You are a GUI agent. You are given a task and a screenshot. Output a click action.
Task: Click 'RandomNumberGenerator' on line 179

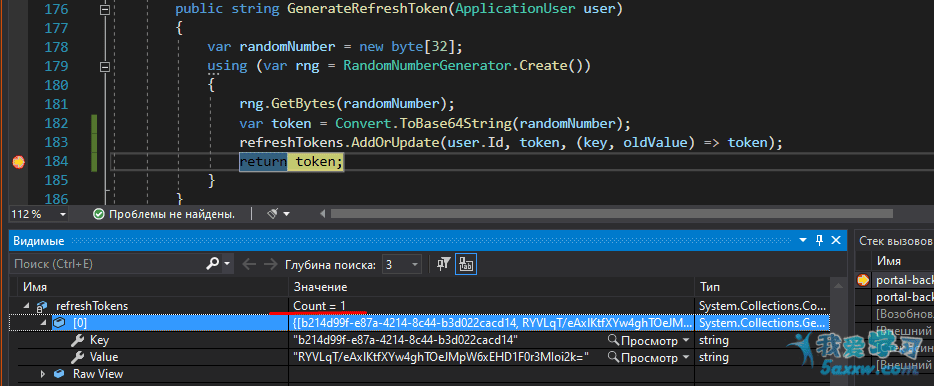point(426,66)
